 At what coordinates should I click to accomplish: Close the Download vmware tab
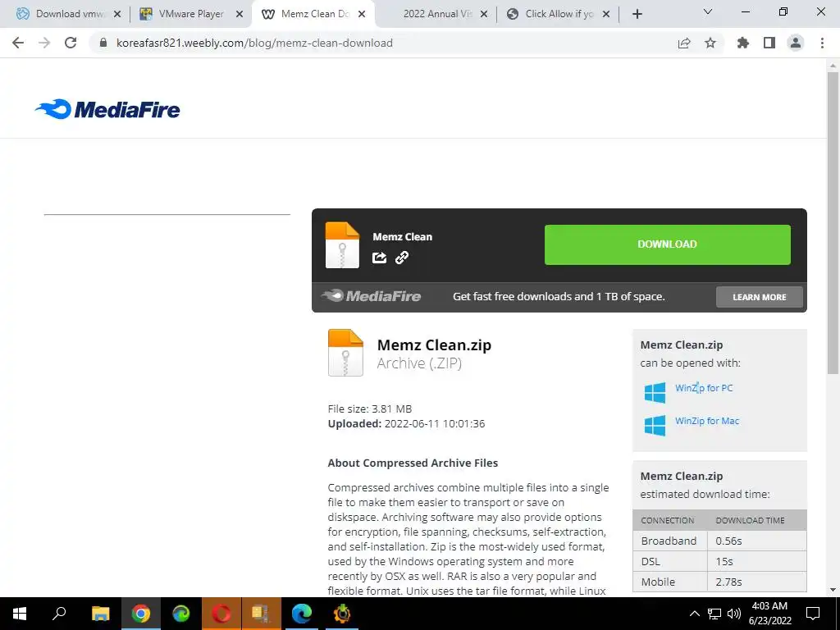117,15
